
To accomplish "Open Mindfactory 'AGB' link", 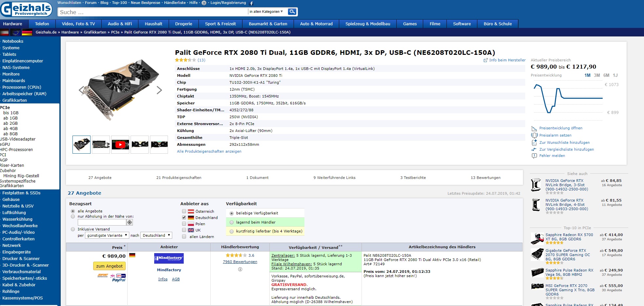I will pos(176,279).
